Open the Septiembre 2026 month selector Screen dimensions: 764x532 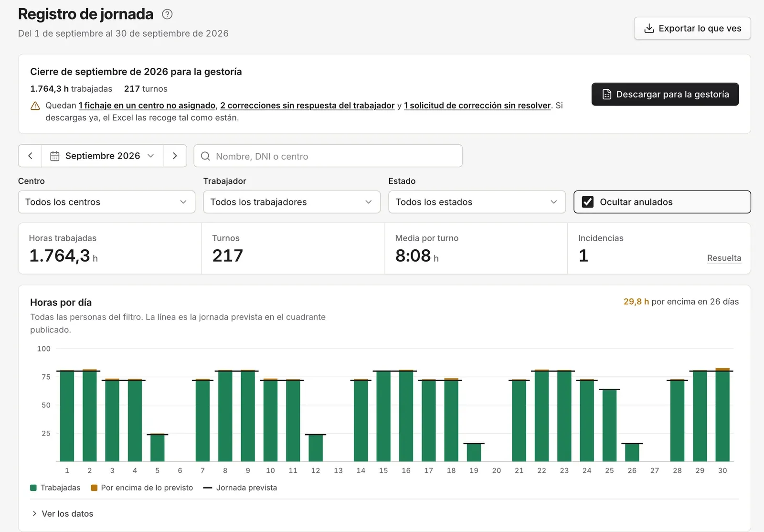(103, 156)
